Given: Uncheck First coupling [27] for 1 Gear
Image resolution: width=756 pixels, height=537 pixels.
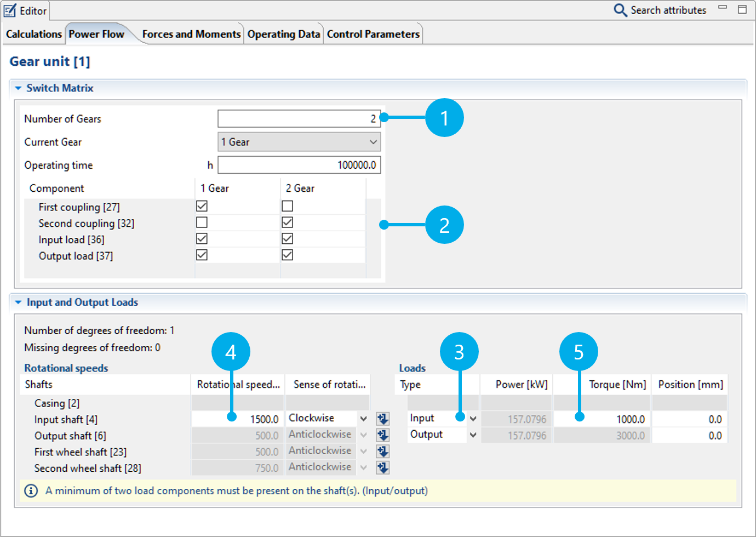Looking at the screenshot, I should click(x=202, y=206).
